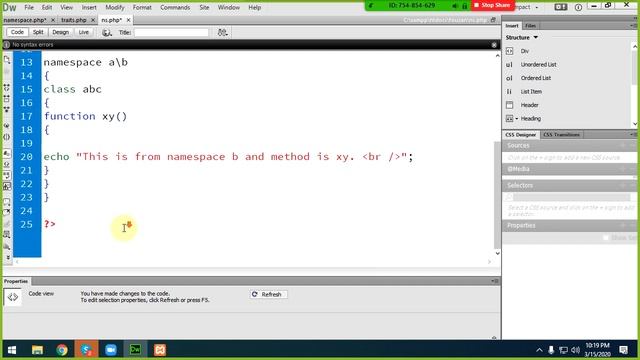Switch to the traits.php document tab

(74, 20)
